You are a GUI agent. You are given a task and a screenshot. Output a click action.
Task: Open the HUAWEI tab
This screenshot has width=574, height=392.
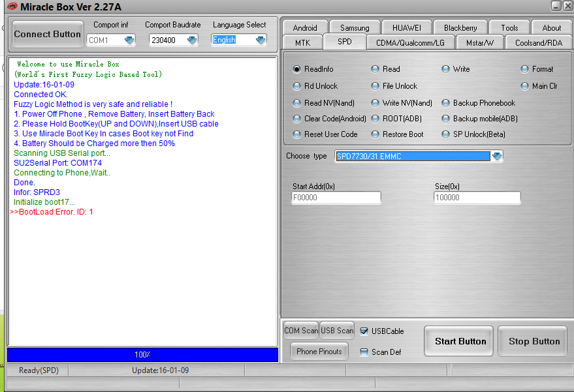coord(407,28)
